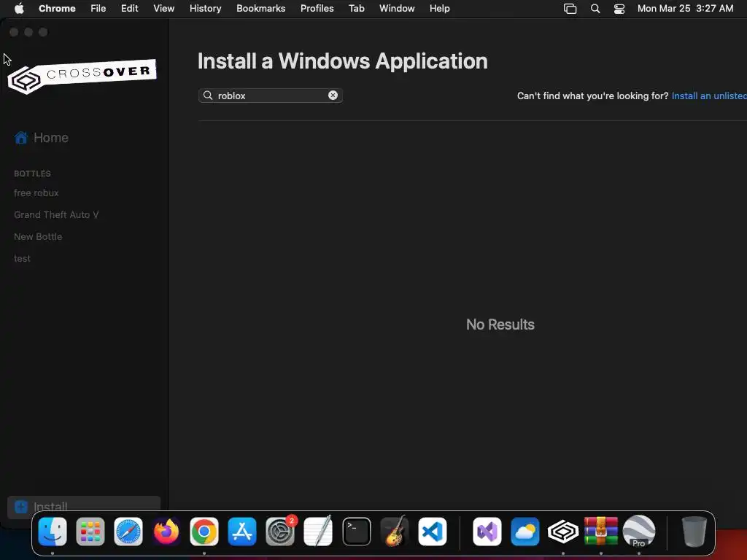Go to Home in the sidebar

(42, 138)
